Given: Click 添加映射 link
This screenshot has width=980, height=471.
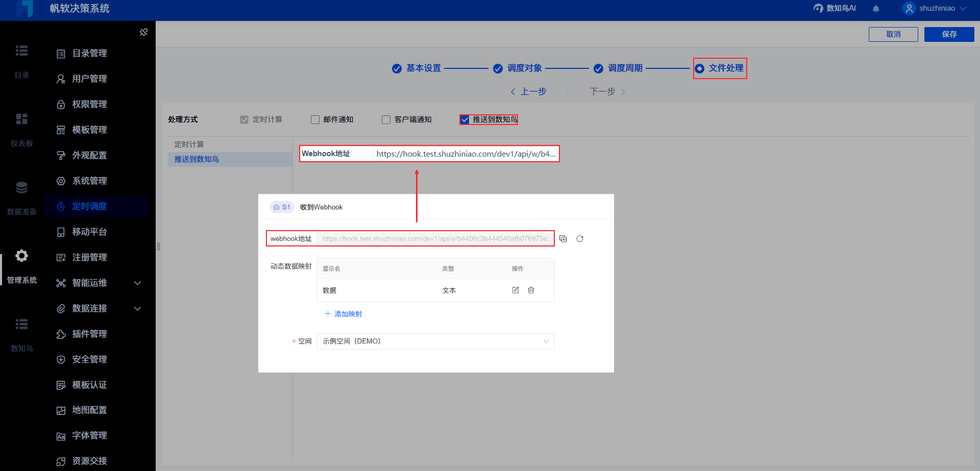Looking at the screenshot, I should click(x=343, y=314).
